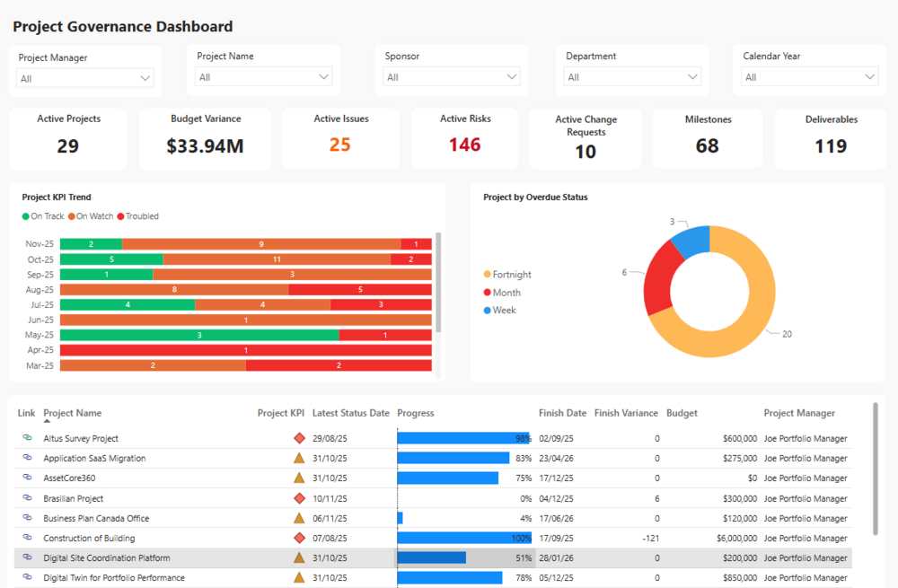Click red diamond KPI icon for Altus Survey Project
This screenshot has width=898, height=588.
click(x=299, y=438)
